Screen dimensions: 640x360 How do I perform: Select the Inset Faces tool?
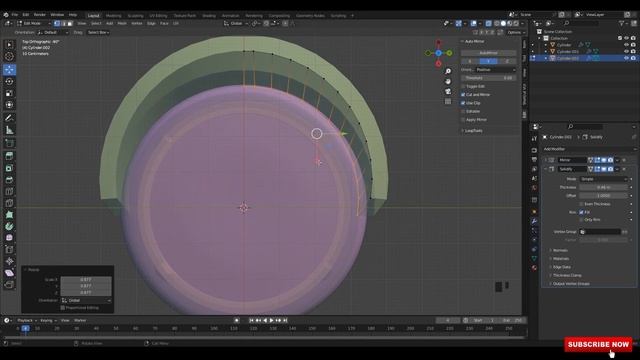coord(9,168)
